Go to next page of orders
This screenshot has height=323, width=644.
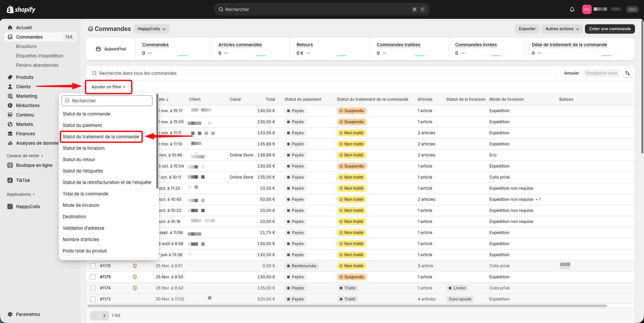(104, 316)
